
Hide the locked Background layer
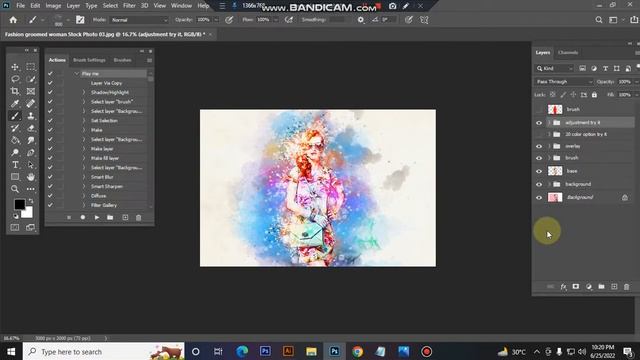(x=539, y=198)
